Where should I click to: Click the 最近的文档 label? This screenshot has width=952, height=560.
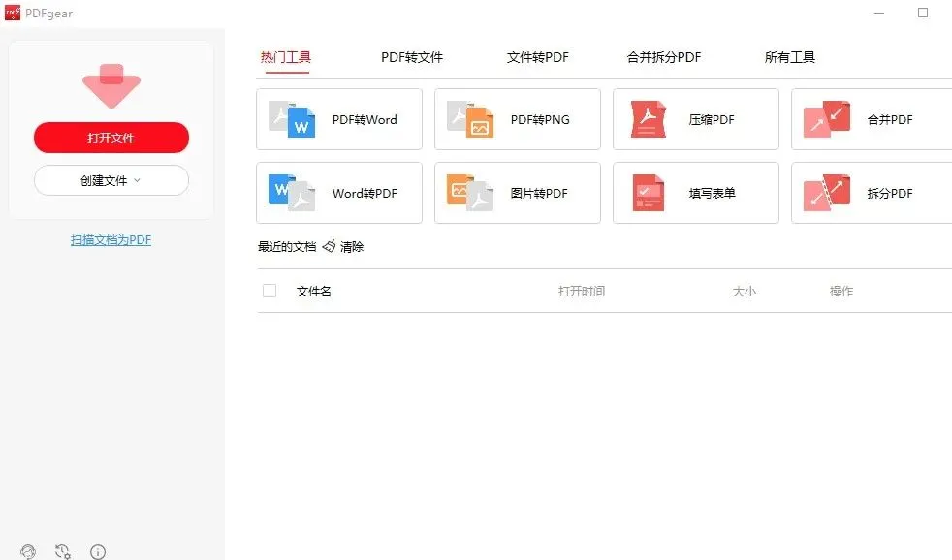pyautogui.click(x=287, y=247)
